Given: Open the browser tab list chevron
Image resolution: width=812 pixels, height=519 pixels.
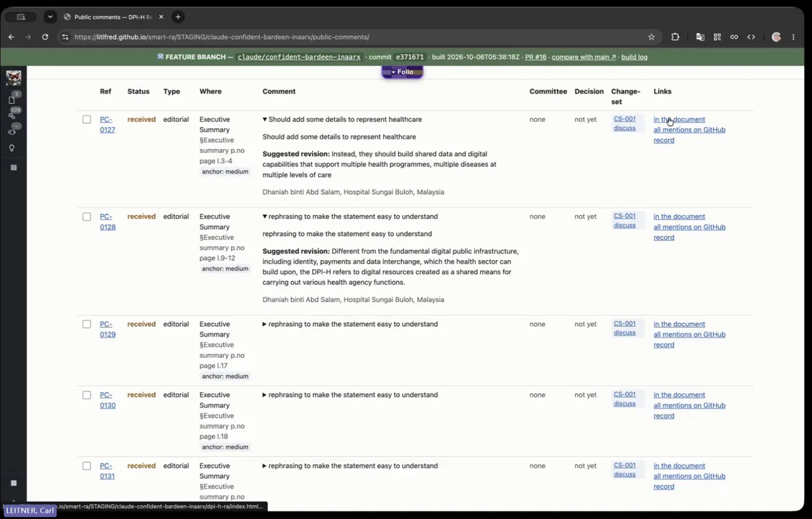Looking at the screenshot, I should pyautogui.click(x=49, y=17).
